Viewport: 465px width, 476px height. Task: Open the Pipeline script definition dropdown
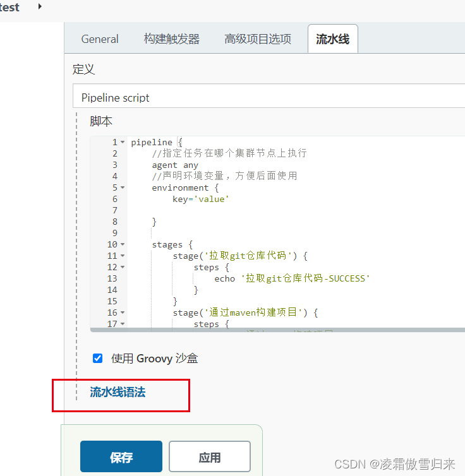tap(272, 98)
